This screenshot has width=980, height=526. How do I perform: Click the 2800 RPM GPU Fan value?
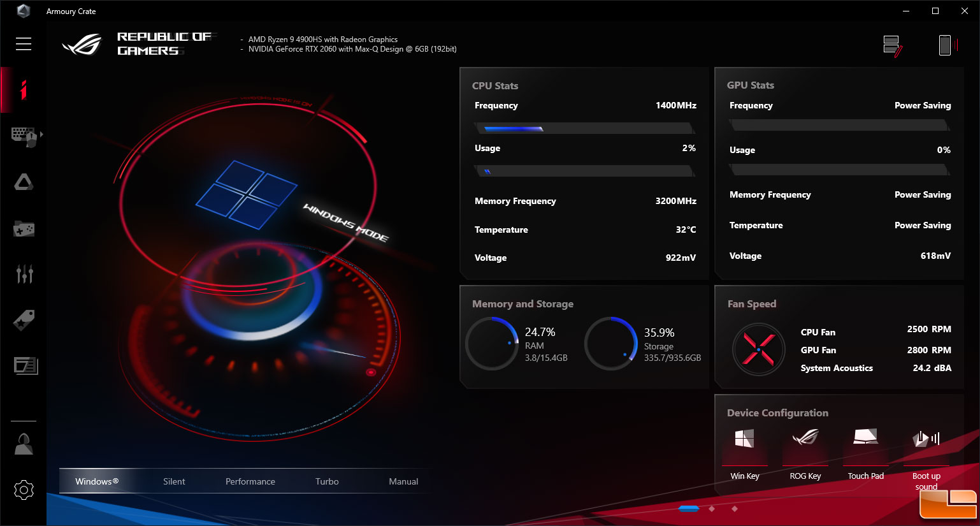pos(929,350)
